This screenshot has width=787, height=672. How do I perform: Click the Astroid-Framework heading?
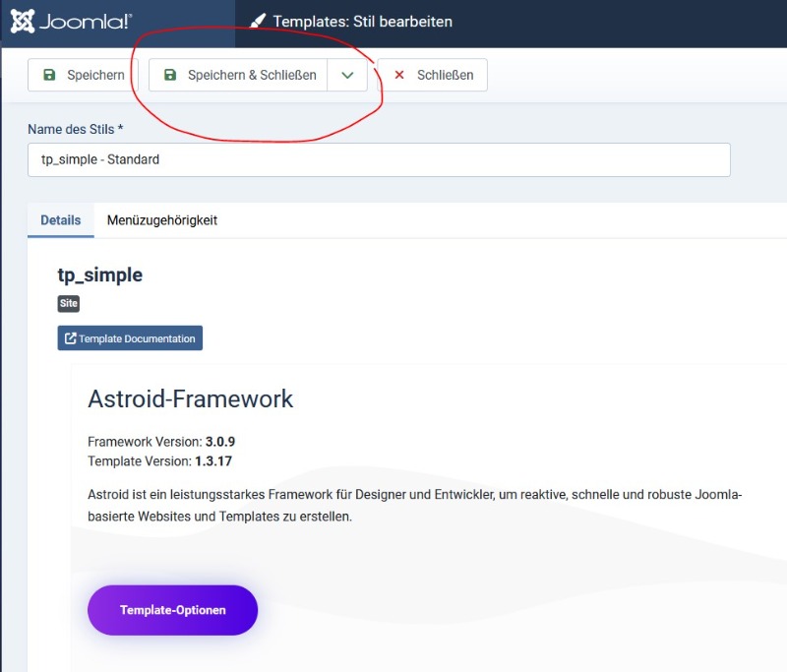[190, 399]
